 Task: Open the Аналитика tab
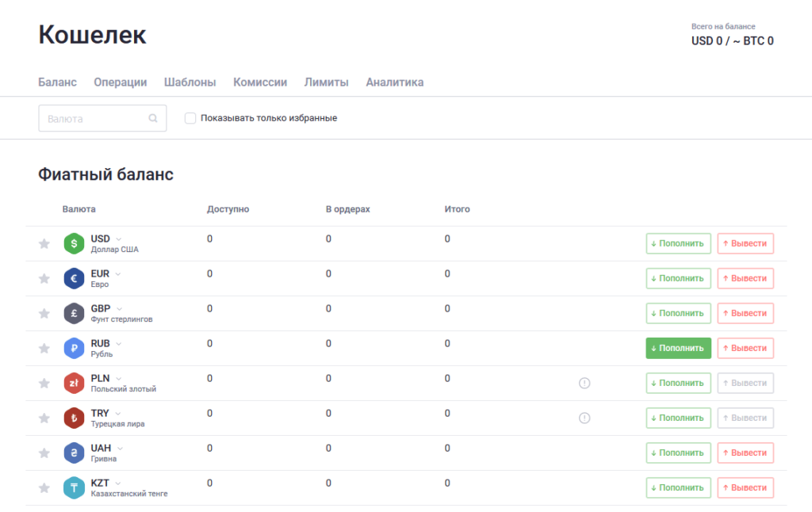394,82
